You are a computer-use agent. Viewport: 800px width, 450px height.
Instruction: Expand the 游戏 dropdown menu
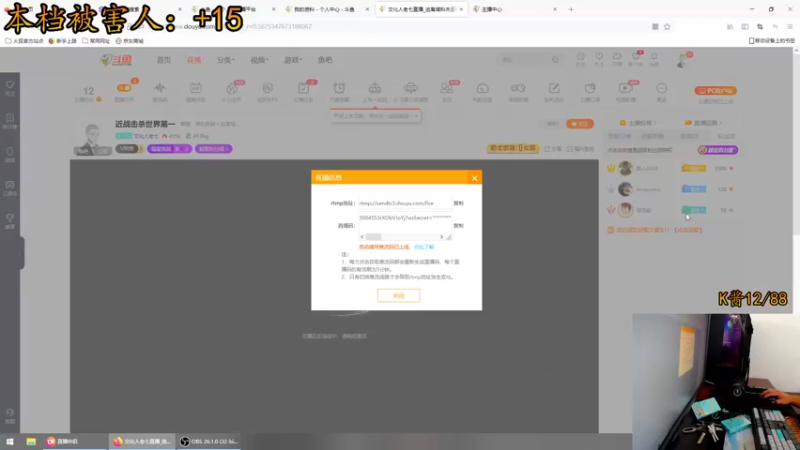[x=293, y=60]
